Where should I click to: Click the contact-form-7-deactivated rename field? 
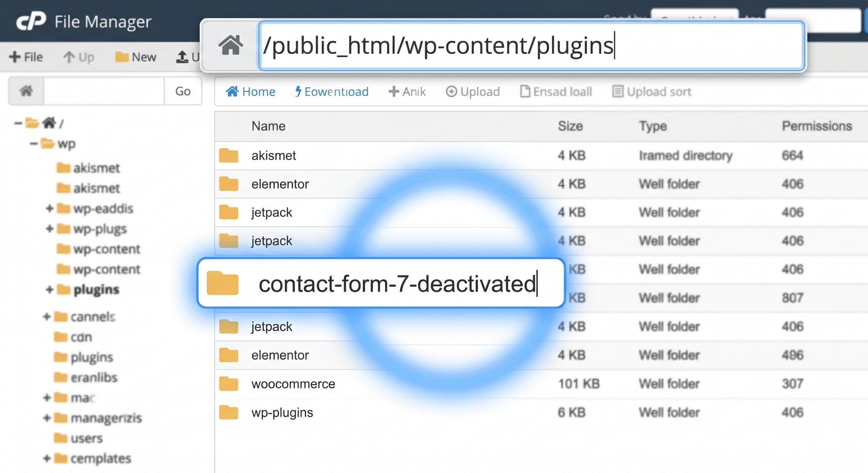pos(398,283)
